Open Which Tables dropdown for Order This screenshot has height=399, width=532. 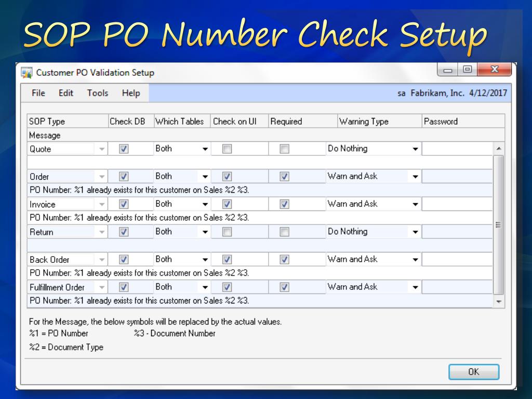205,177
